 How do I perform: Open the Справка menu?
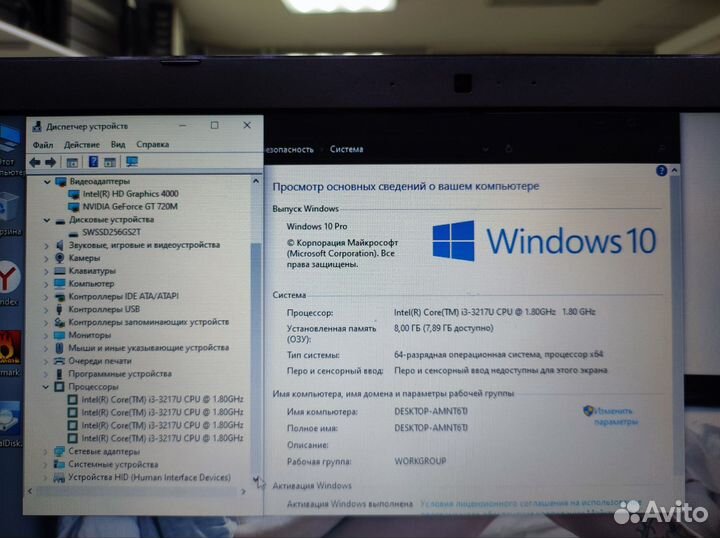(152, 145)
